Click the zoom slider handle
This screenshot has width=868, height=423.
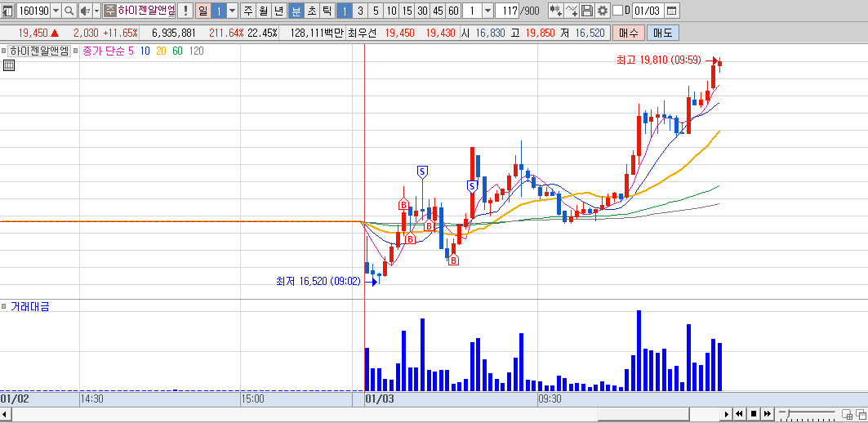(x=786, y=413)
